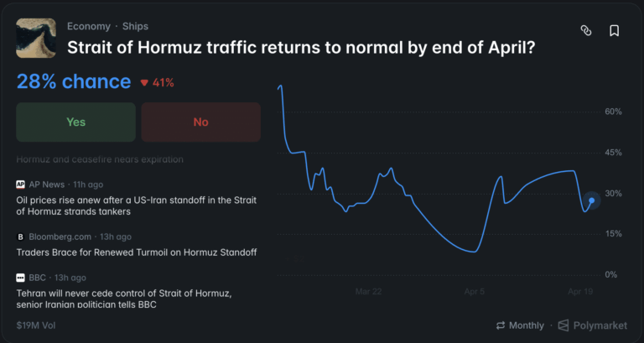Click the Polymarket logo icon
Image resolution: width=644 pixels, height=343 pixels.
[564, 325]
